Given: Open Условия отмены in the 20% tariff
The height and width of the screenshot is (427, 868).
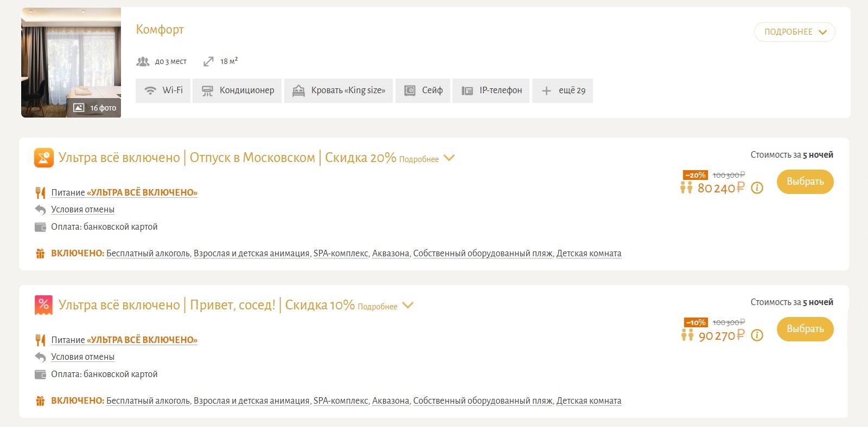Looking at the screenshot, I should 82,210.
